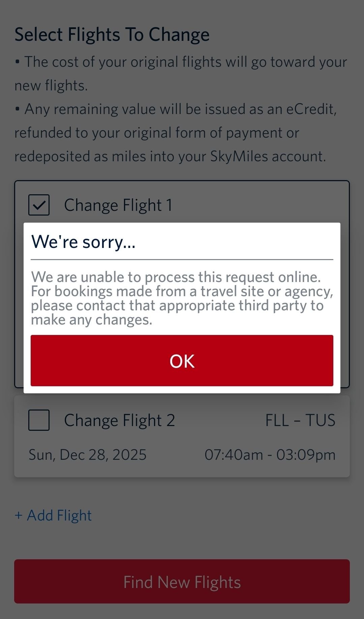The width and height of the screenshot is (364, 619).
Task: Tap the Change Flight 1 label
Action: point(118,205)
